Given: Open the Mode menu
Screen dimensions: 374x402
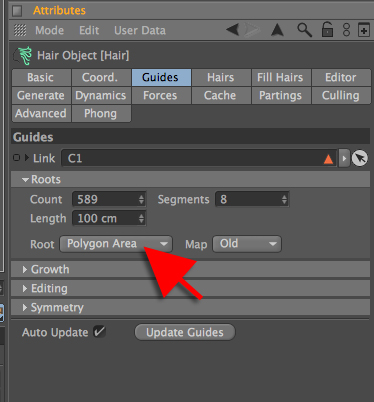Looking at the screenshot, I should coord(49,30).
